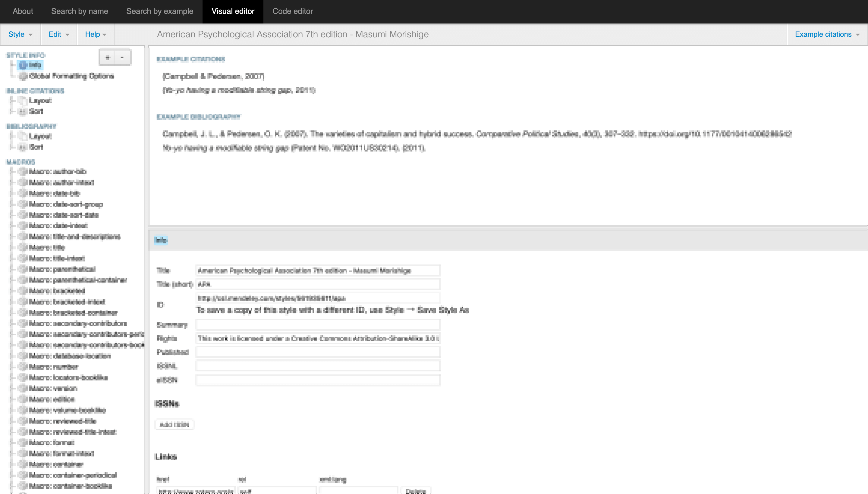Click the Global Formatting Options gear icon
The width and height of the screenshot is (868, 494).
[x=23, y=76]
